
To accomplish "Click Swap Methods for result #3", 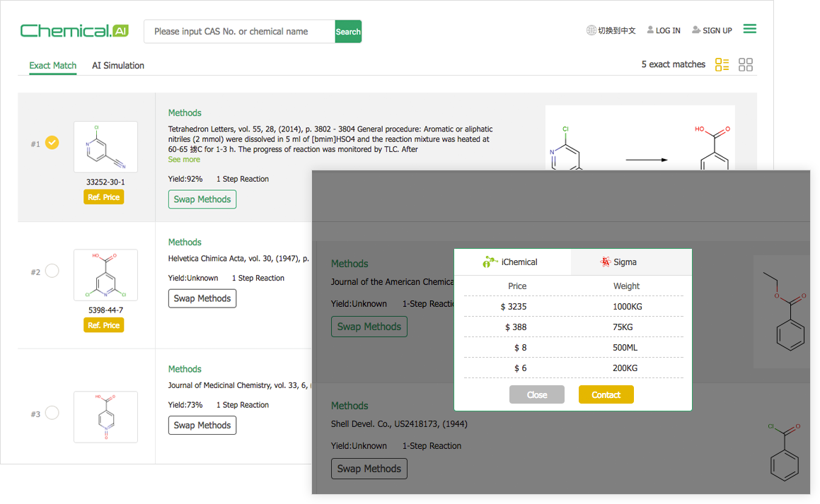I will click(x=202, y=425).
